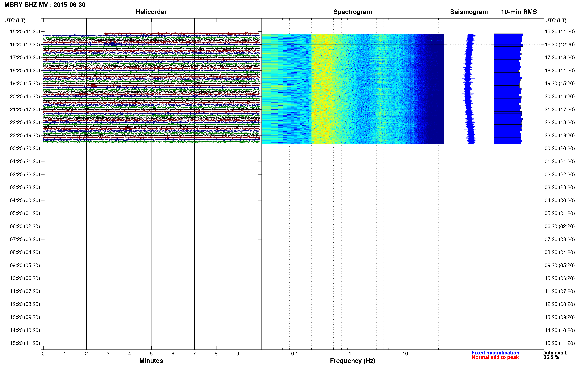Viewport: 588px width, 368px height.
Task: Click 00:20 (20:20) on the helicorder time axis
Action: (25, 148)
